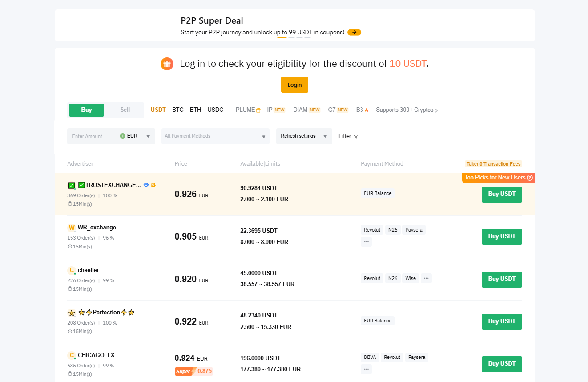Image resolution: width=588 pixels, height=382 pixels.
Task: Click the CHICAGO_FX advertiser avatar icon
Action: (72, 355)
